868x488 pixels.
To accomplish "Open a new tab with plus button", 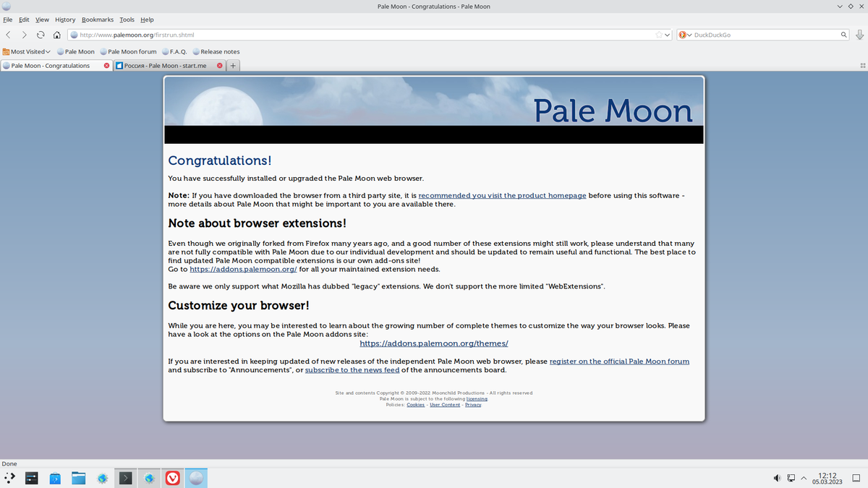I will pyautogui.click(x=233, y=65).
